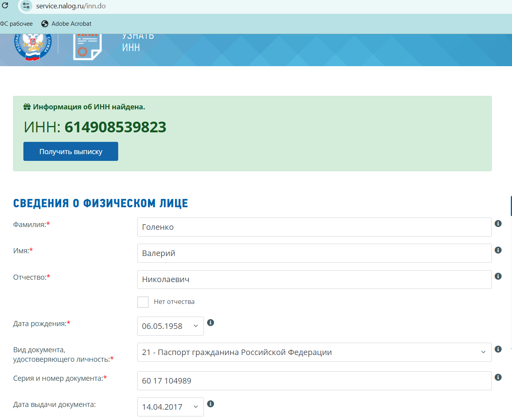
Task: Click the Фамилия input field
Action: tap(314, 227)
